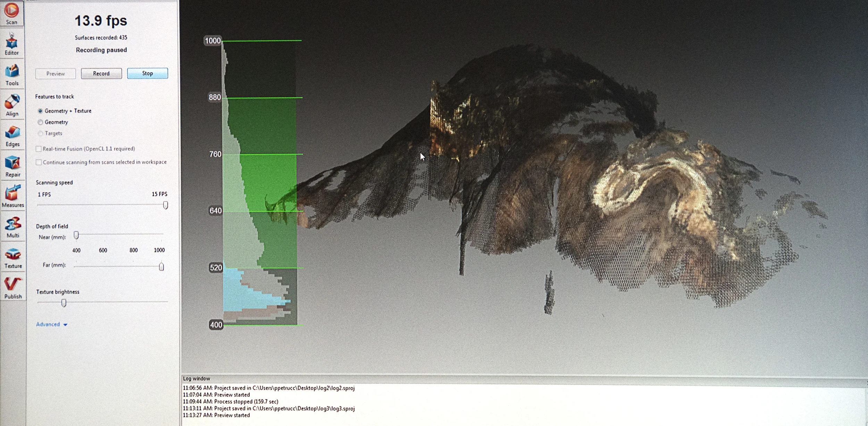
Task: Enable Real-time Fusion checkbox
Action: 39,149
